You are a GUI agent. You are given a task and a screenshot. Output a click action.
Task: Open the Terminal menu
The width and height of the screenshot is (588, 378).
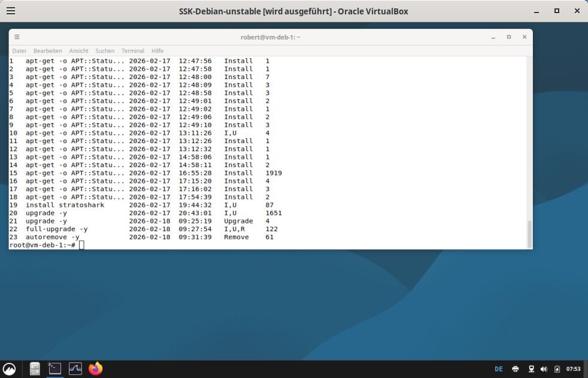[x=133, y=51]
